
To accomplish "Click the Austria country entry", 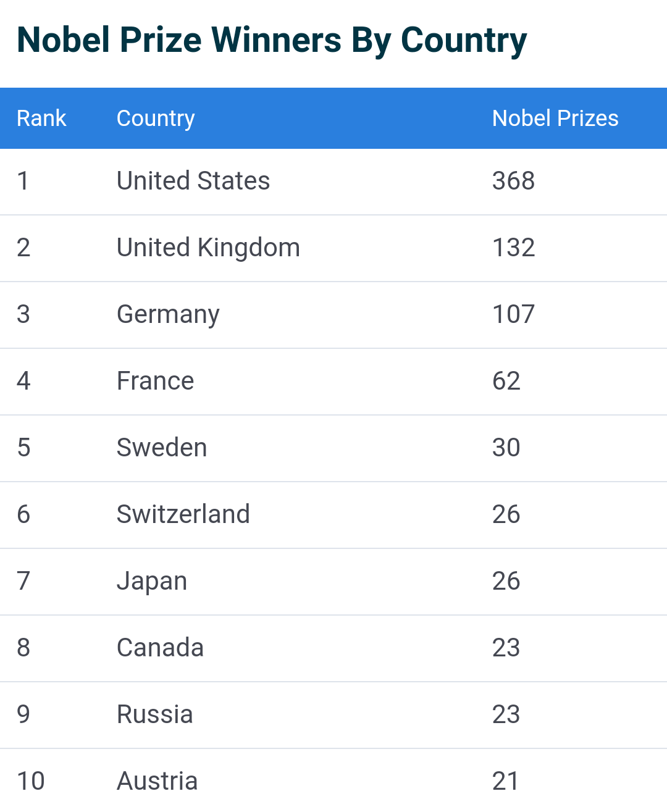I will coord(157,781).
